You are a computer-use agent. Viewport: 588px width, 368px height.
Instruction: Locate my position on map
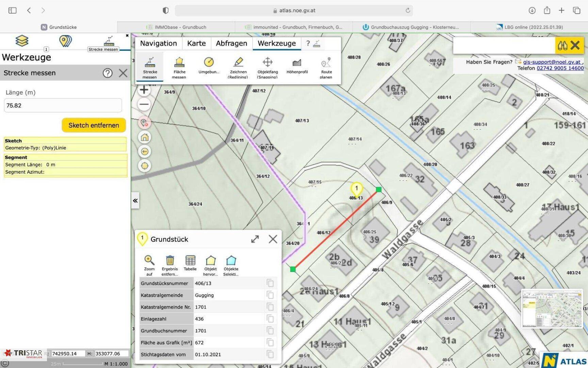(145, 166)
